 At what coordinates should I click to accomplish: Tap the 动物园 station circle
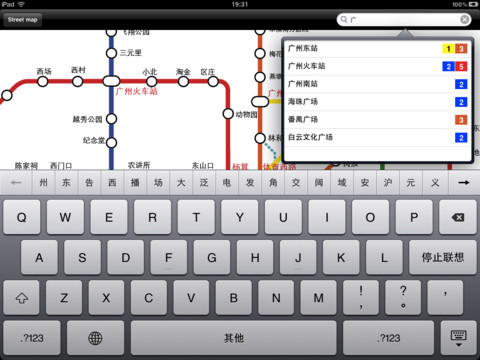228,114
